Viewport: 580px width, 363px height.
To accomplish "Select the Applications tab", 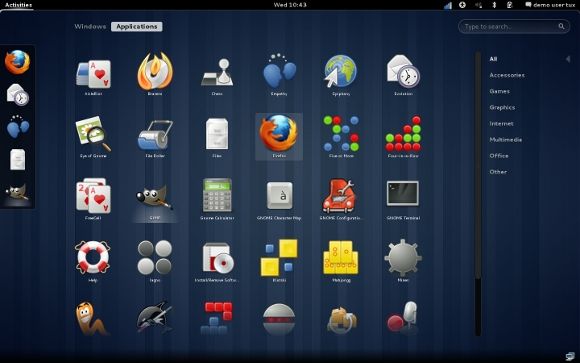I will 137,27.
